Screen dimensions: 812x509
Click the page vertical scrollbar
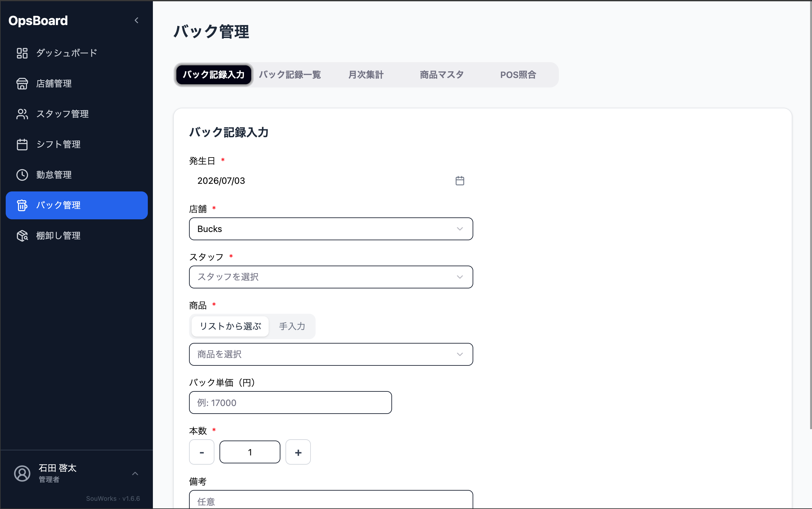pyautogui.click(x=811, y=216)
